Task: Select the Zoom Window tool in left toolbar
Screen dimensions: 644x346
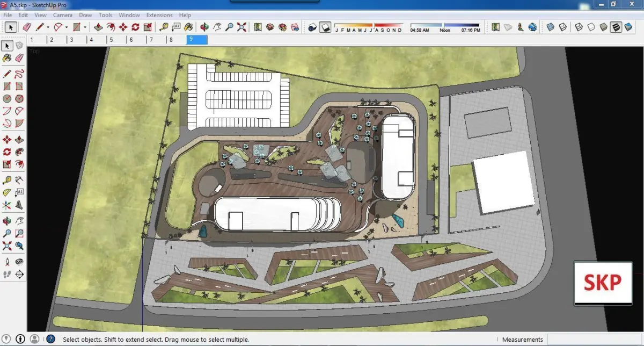Action: pos(19,233)
